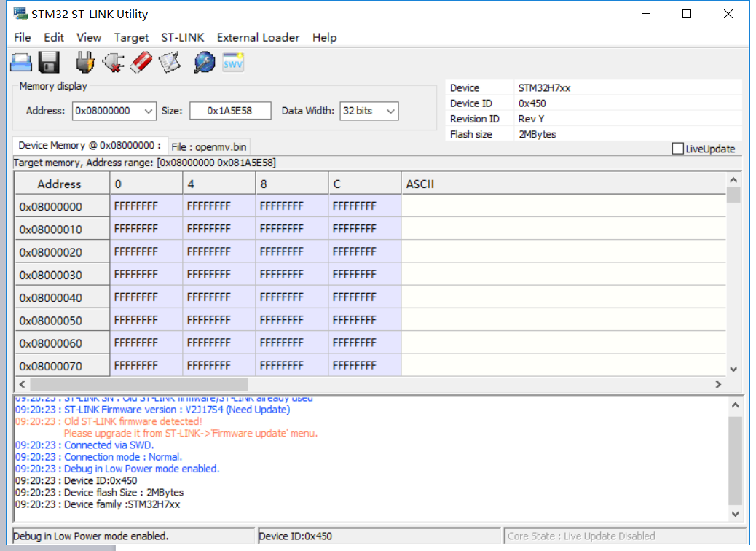This screenshot has width=756, height=551.
Task: Click the Save file floppy icon
Action: click(49, 63)
